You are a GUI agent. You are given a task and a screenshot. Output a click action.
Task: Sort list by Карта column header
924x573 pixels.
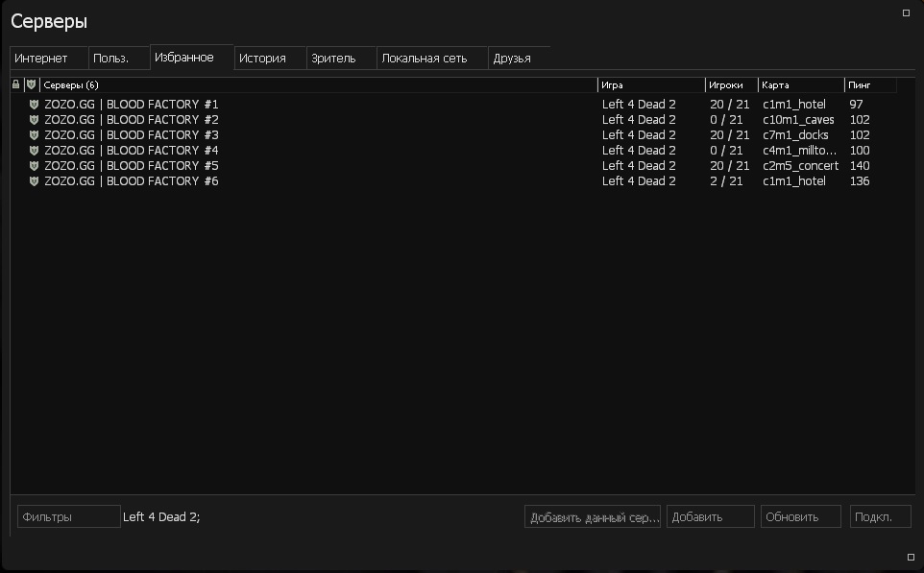click(x=800, y=84)
